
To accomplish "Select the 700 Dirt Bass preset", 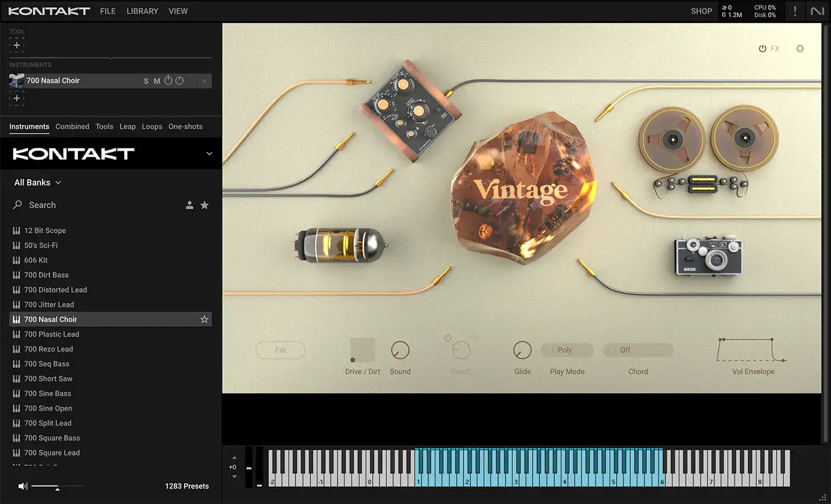I will click(x=110, y=275).
